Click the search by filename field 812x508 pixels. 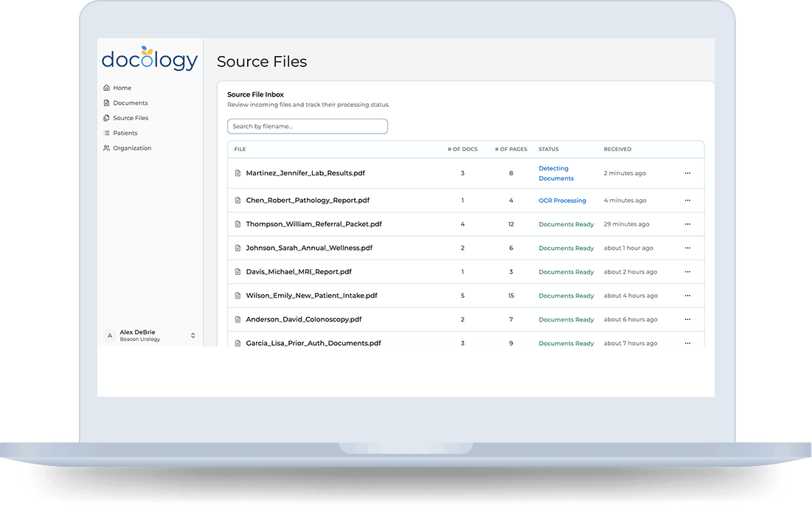point(308,125)
